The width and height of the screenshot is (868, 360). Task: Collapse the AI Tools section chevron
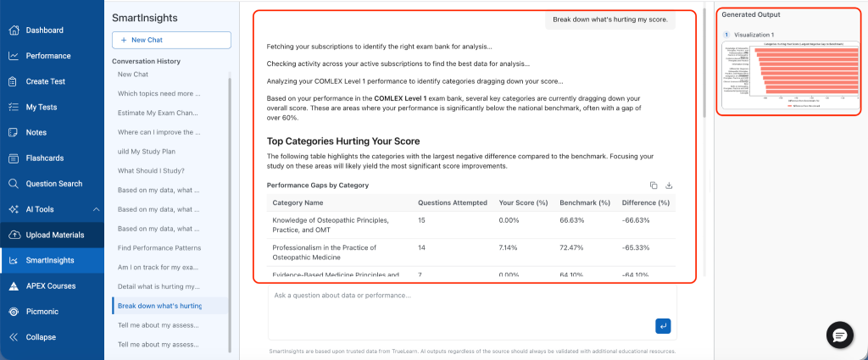96,209
